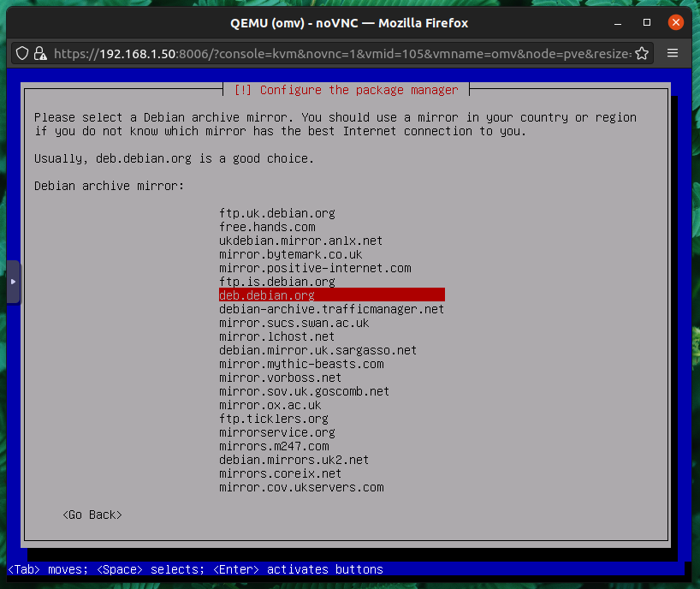The height and width of the screenshot is (589, 700).
Task: Bookmark this page with the star icon
Action: pos(642,54)
